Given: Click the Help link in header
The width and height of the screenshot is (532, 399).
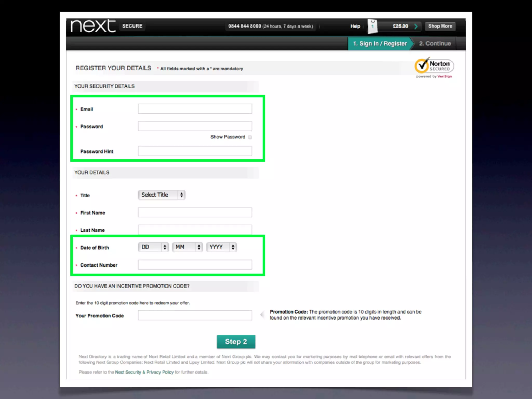Looking at the screenshot, I should pos(355,26).
